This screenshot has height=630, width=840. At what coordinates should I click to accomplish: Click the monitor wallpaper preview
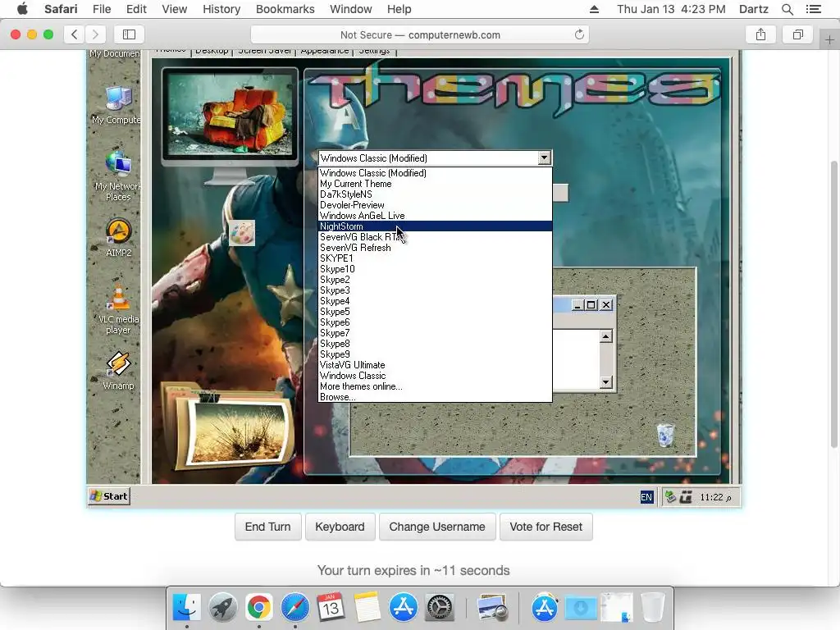click(x=231, y=114)
